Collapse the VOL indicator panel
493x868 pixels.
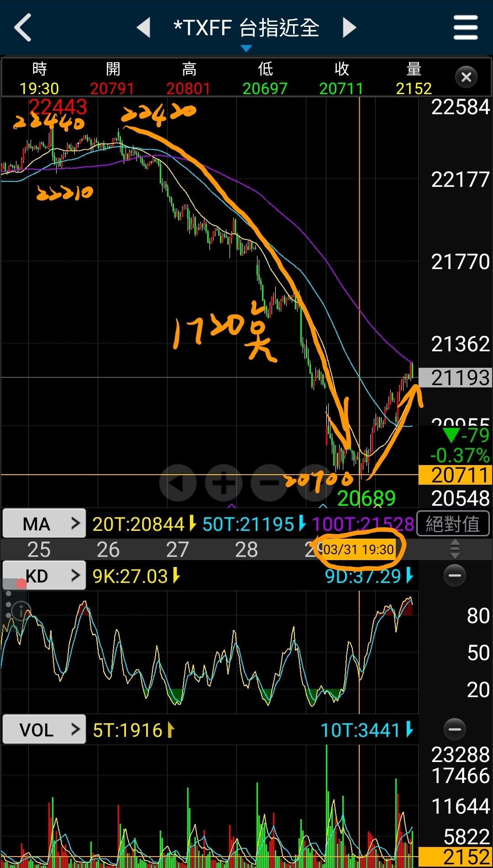[455, 729]
